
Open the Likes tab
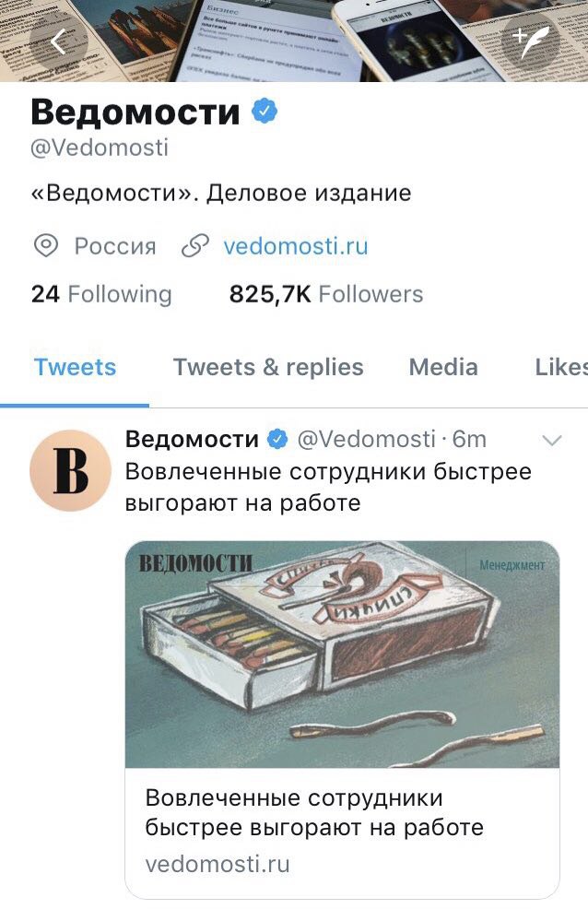(560, 367)
